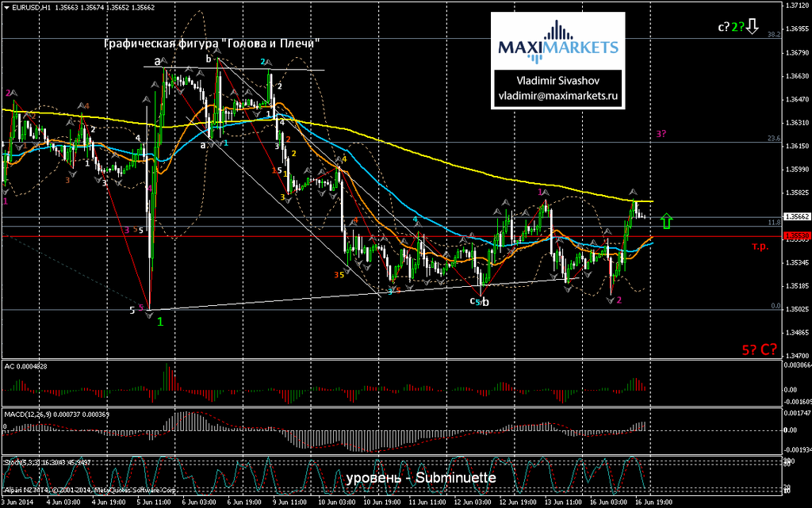This screenshot has width=812, height=508.
Task: Click the 'c? 2?' wave label
Action: [730, 27]
